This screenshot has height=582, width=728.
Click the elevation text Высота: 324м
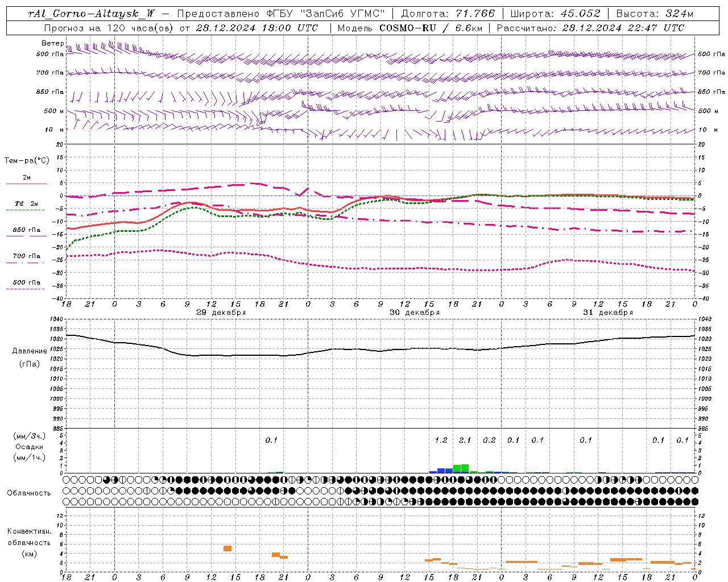(655, 14)
